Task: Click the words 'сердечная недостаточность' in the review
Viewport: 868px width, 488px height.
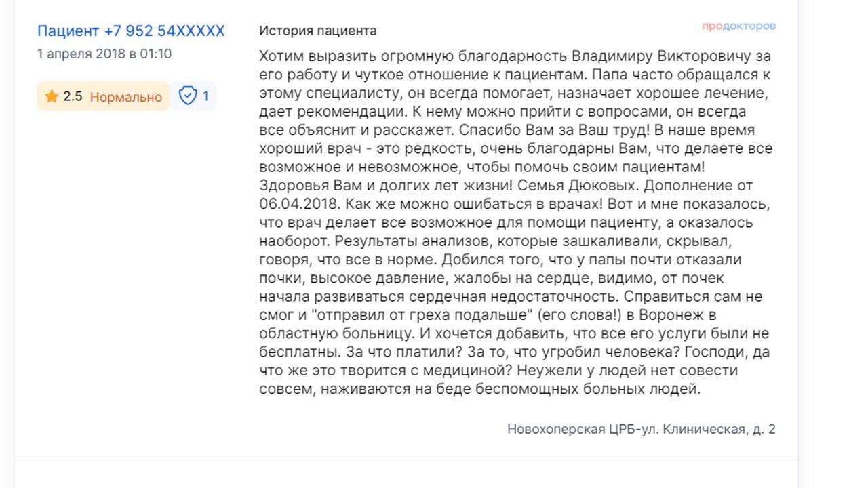Action: [x=513, y=297]
